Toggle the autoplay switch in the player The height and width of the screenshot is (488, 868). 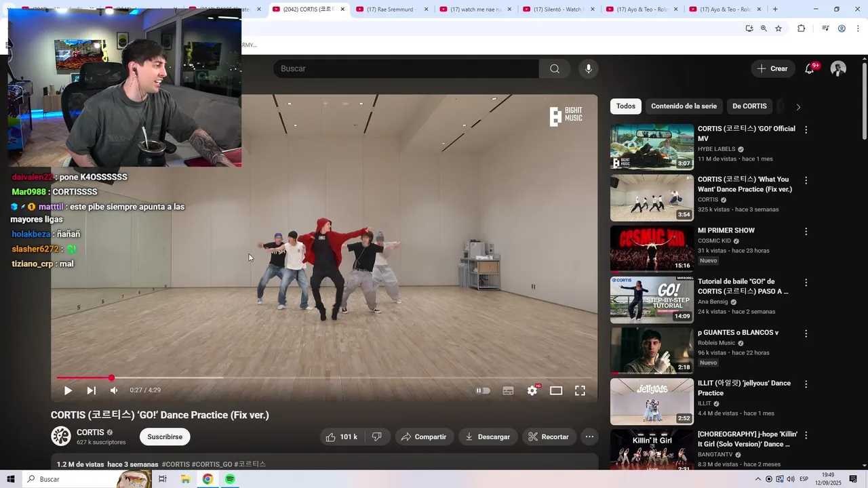483,390
